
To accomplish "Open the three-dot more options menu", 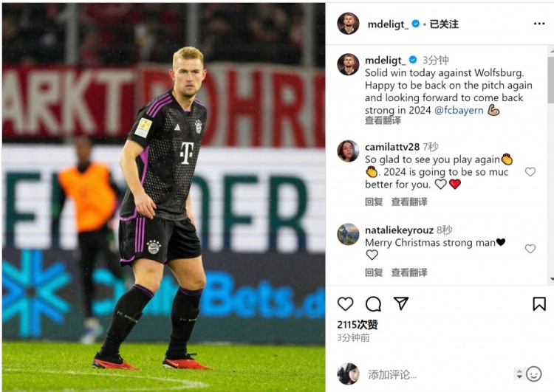I will 539,24.
